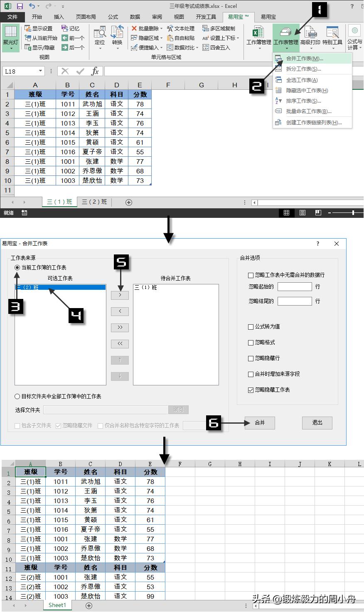364x612 pixels.
Task: Open the 批量删除 dropdown arrow
Action: 160,28
